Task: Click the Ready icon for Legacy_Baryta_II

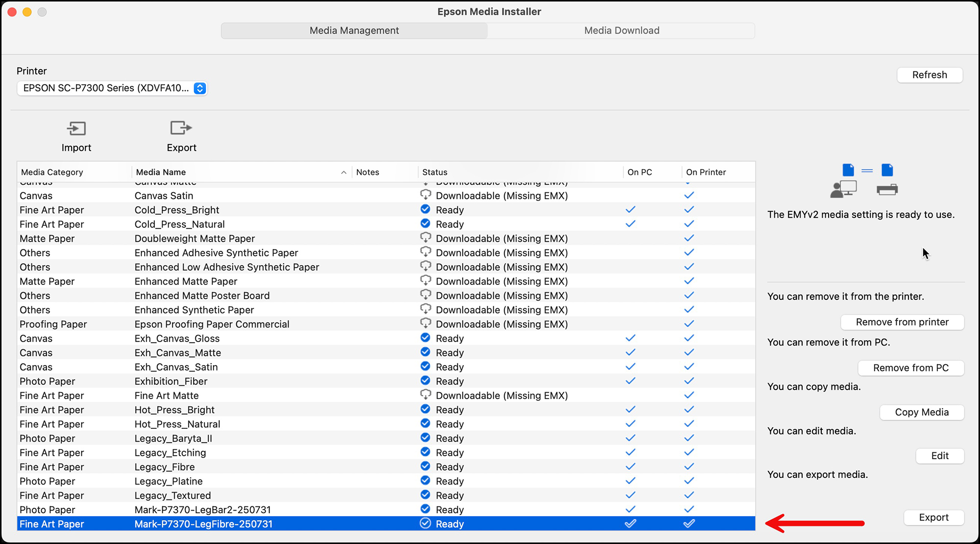Action: click(425, 438)
